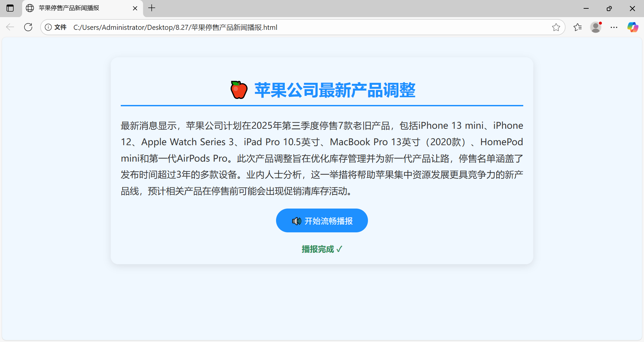Add this page to favorites
Viewport: 644px width, 342px height.
(x=556, y=27)
